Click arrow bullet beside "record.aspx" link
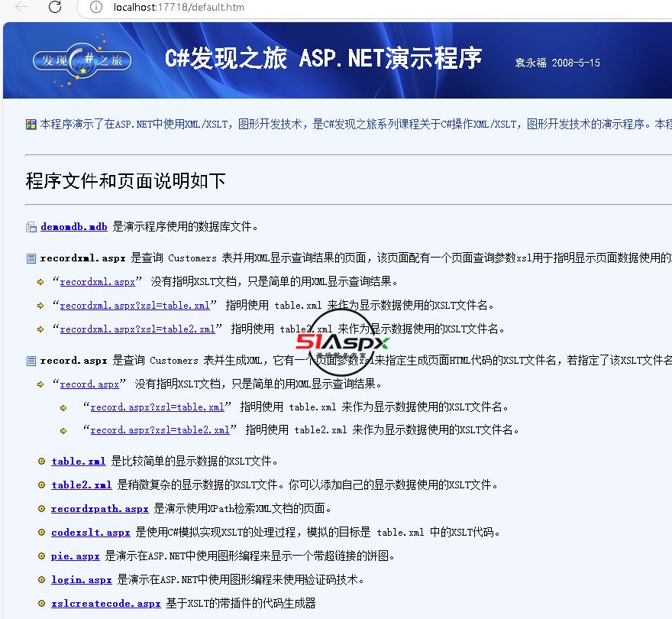The height and width of the screenshot is (619, 672). point(40,385)
